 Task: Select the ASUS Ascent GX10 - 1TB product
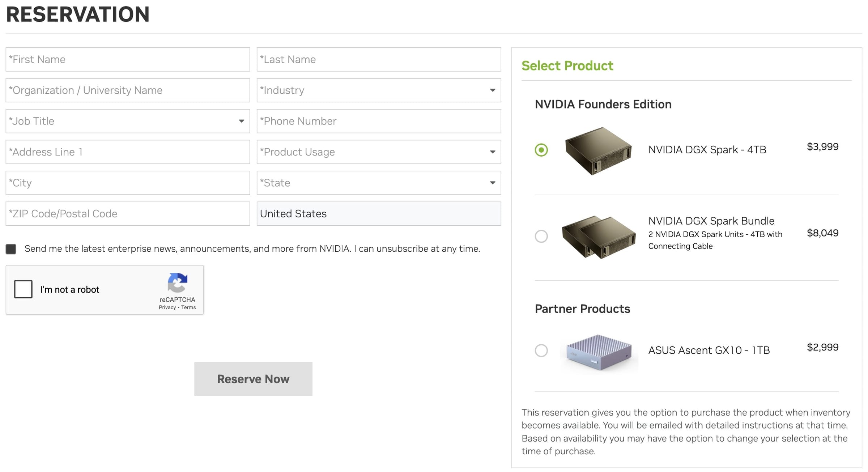[541, 350]
